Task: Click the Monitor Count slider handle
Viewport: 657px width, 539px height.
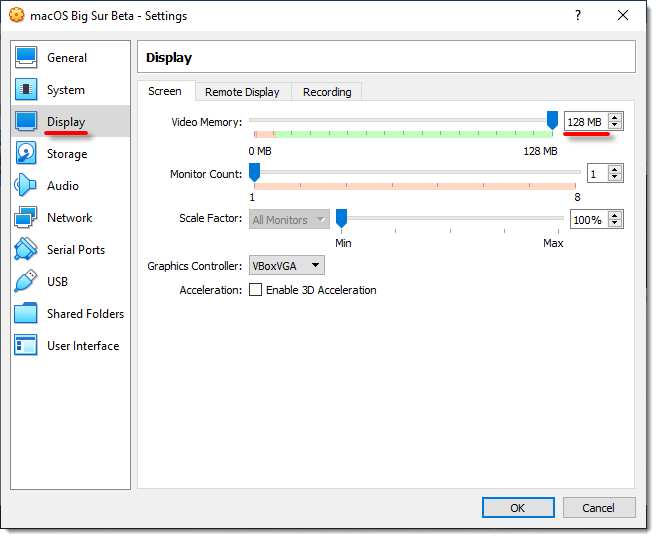Action: pos(254,172)
